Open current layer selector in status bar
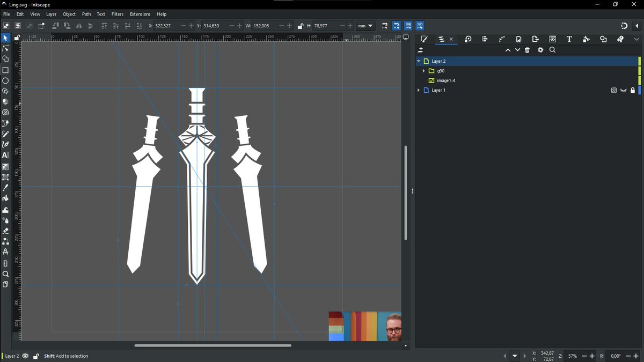This screenshot has width=644, height=362. point(515,356)
